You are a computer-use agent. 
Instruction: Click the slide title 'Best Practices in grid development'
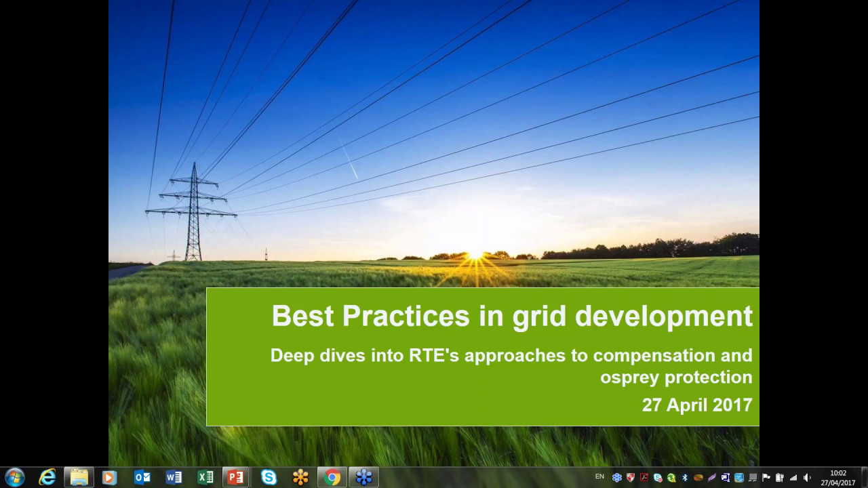(512, 317)
